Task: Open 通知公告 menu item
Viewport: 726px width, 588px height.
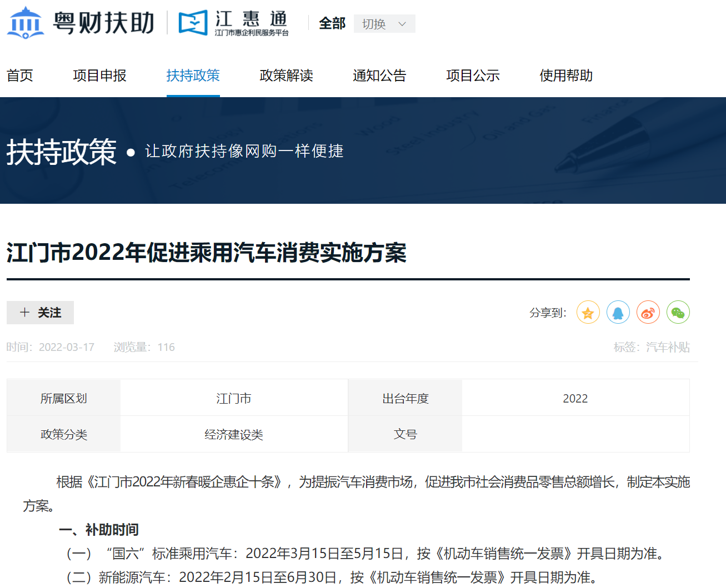Action: (x=380, y=76)
